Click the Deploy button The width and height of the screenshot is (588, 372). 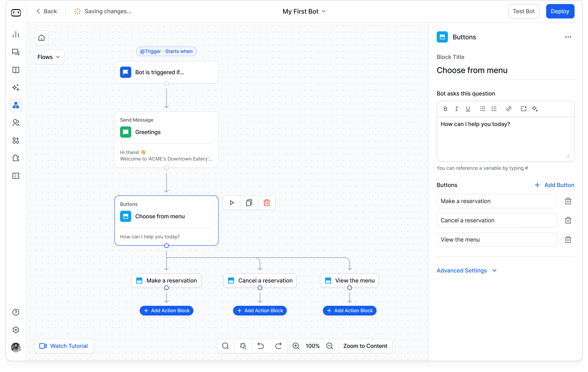(560, 11)
